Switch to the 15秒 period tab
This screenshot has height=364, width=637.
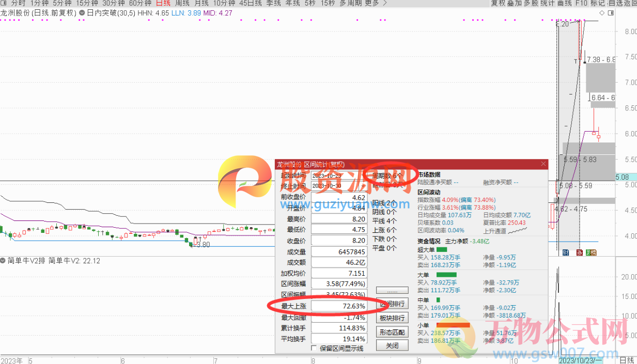pyautogui.click(x=328, y=3)
